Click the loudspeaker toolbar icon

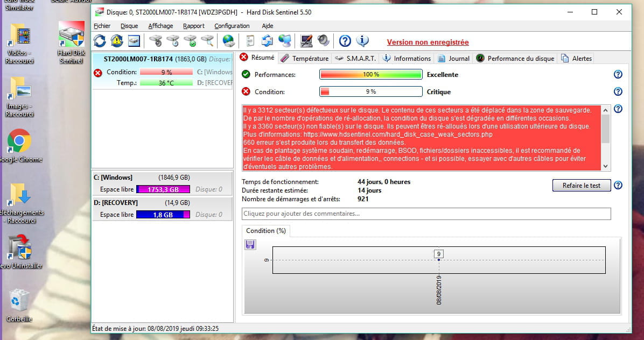tap(323, 40)
